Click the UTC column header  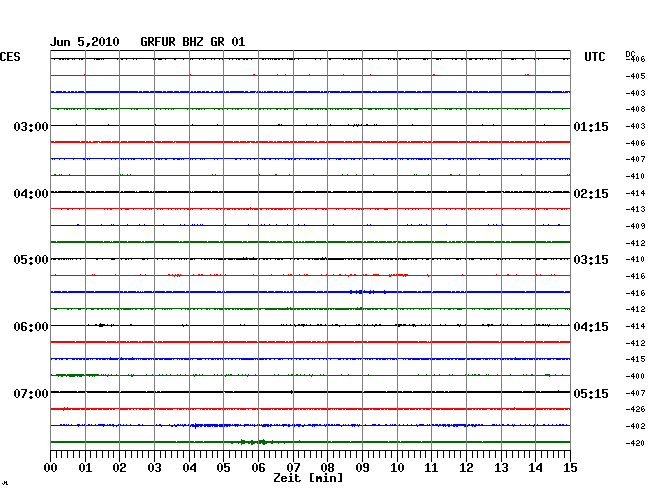(595, 57)
